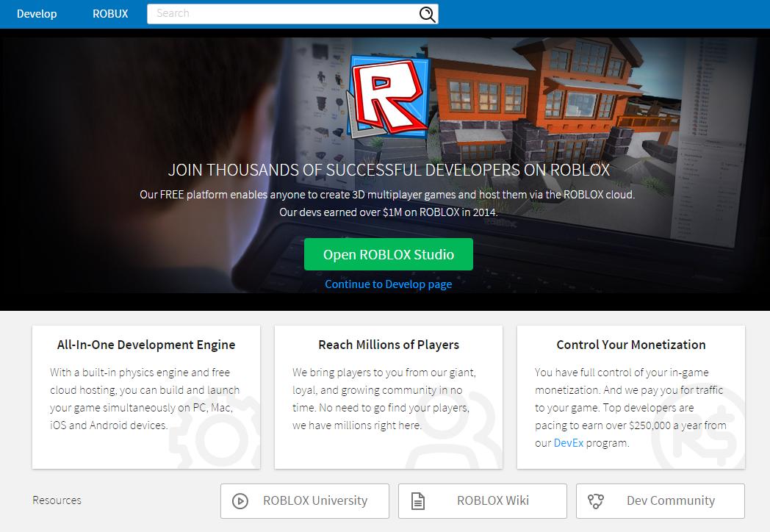The image size is (770, 532).
Task: Click the JOIN THOUSANDS OF SUCCESSFUL DEVELOPERS headline
Action: pyautogui.click(x=389, y=170)
